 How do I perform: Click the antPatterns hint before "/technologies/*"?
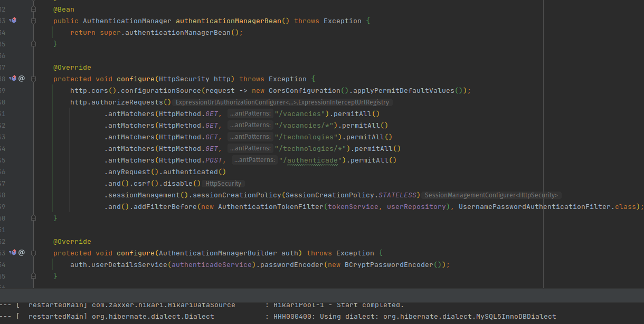pyautogui.click(x=250, y=148)
